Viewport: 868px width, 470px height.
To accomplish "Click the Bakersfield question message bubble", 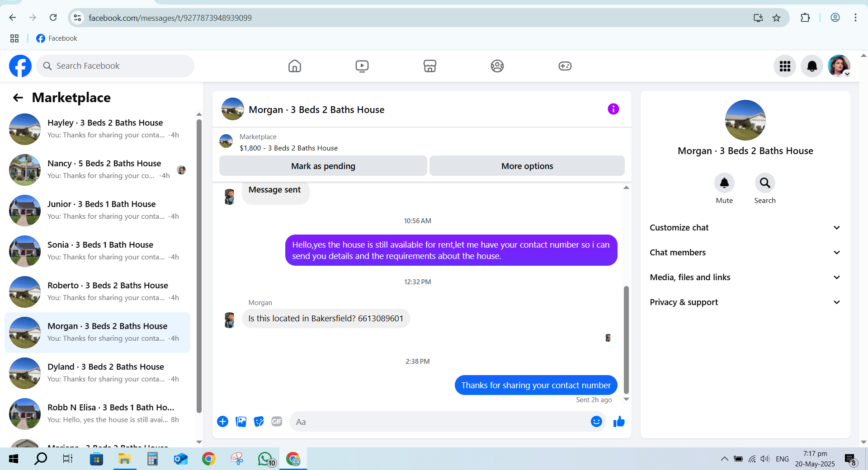I will point(325,319).
